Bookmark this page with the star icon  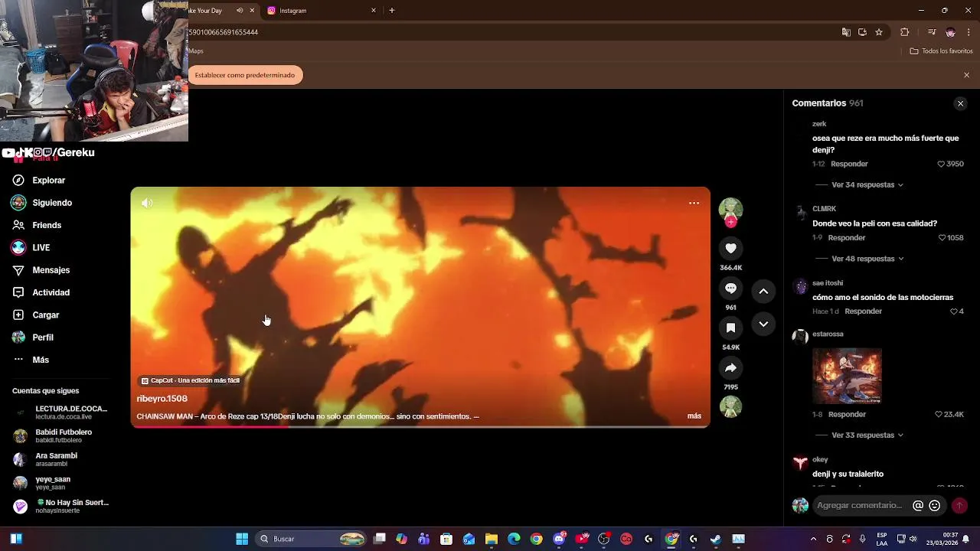(879, 32)
